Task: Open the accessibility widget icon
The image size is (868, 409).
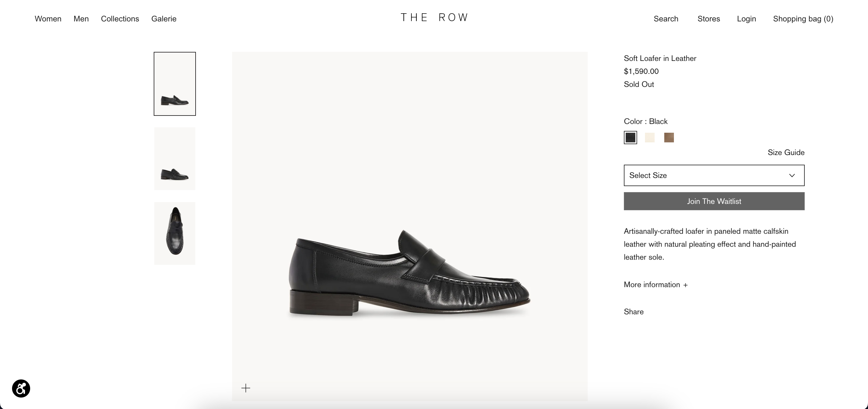Action: (x=21, y=388)
